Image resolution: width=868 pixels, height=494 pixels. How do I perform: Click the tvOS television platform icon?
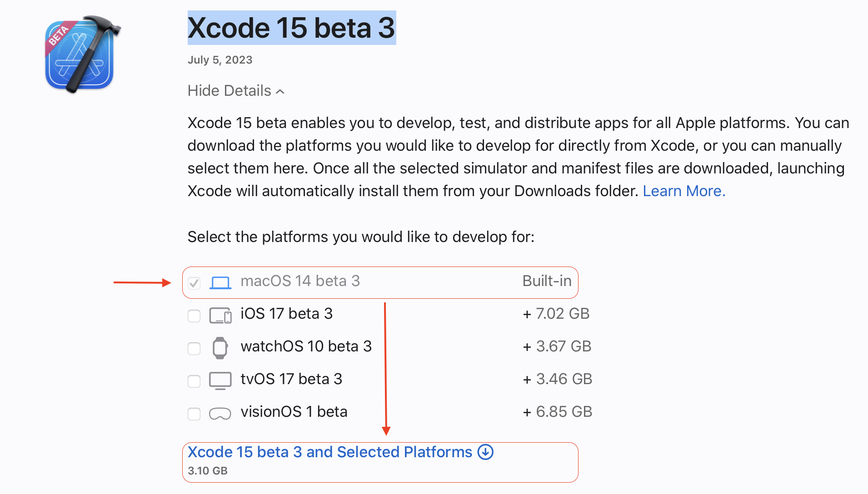[220, 380]
